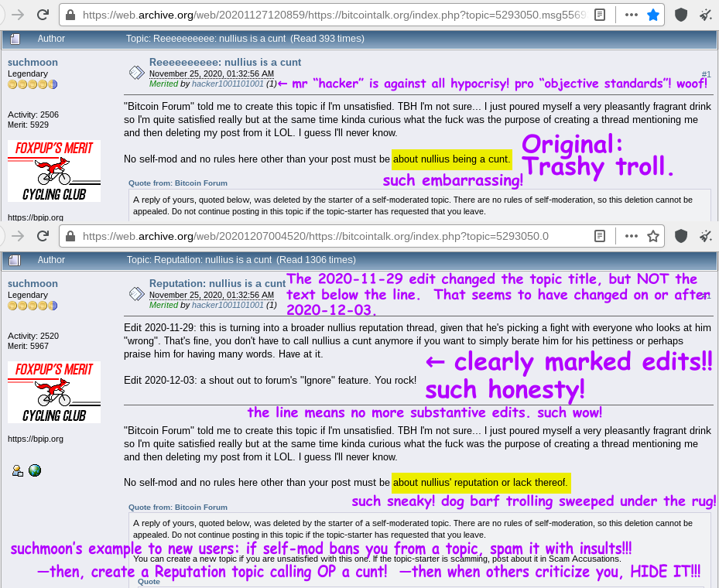The image size is (719, 588).
Task: Click the blue filled bookmark star in the top address bar
Action: 653,15
